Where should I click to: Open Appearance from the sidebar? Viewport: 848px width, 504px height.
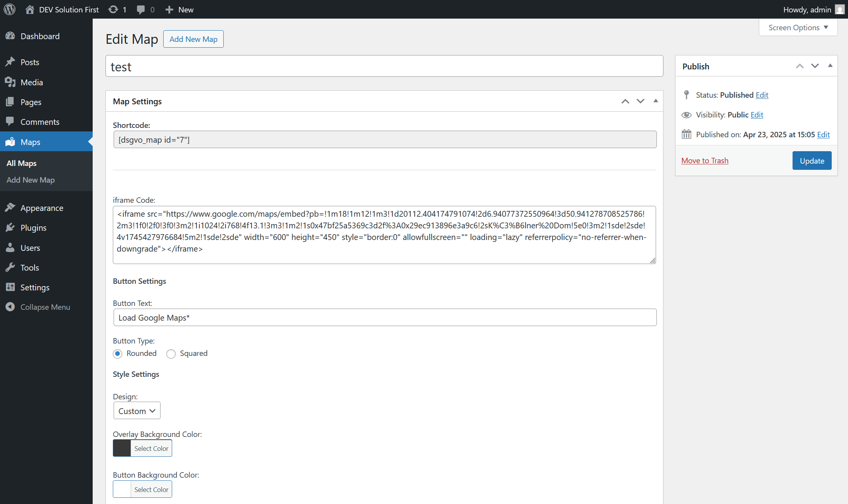[41, 208]
